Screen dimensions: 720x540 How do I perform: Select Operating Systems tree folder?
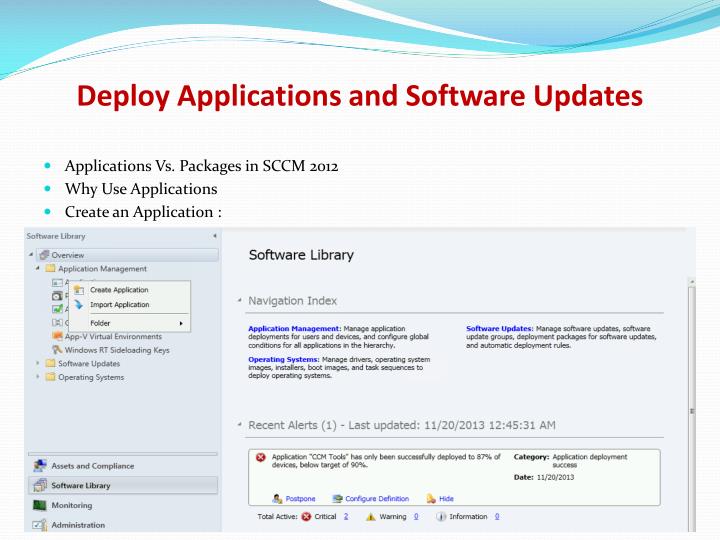pos(91,377)
